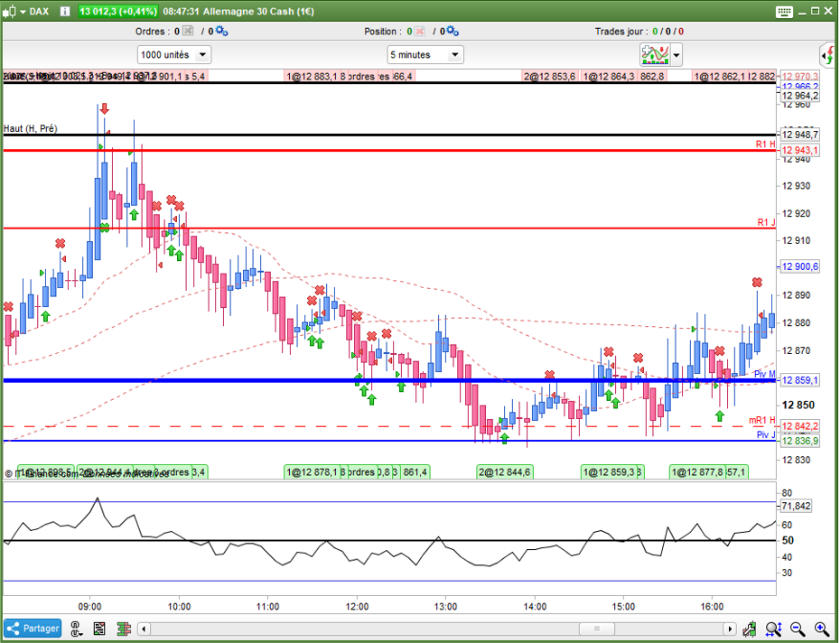Click the Piv M pivot label

tap(764, 374)
